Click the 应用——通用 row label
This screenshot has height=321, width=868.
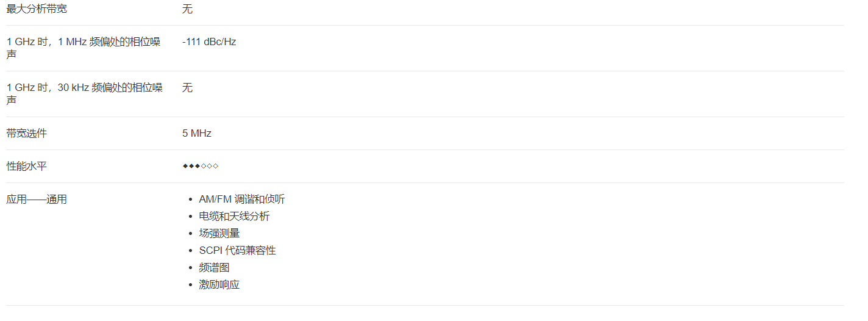[x=37, y=199]
